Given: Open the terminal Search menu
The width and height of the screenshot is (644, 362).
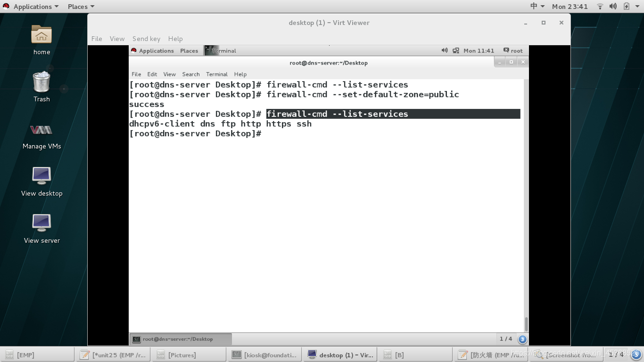Looking at the screenshot, I should 191,74.
